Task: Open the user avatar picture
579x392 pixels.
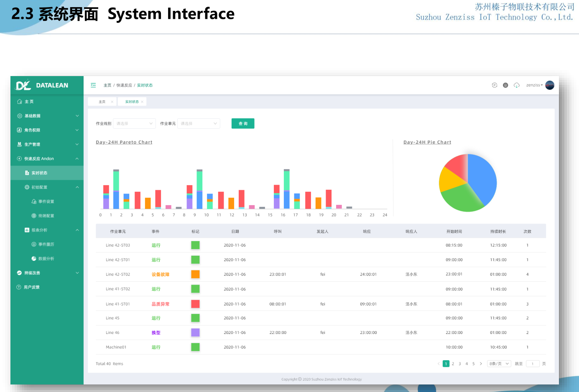Action: point(550,85)
